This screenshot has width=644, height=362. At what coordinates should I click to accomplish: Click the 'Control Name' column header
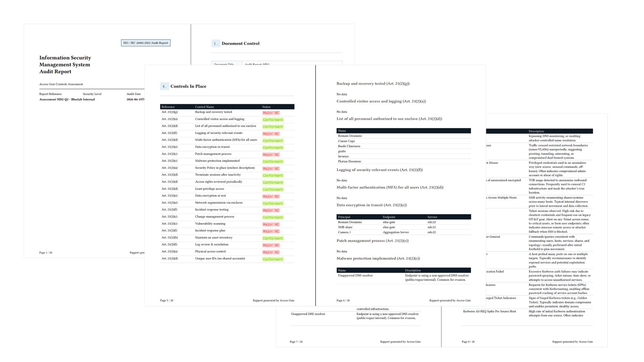(x=205, y=107)
